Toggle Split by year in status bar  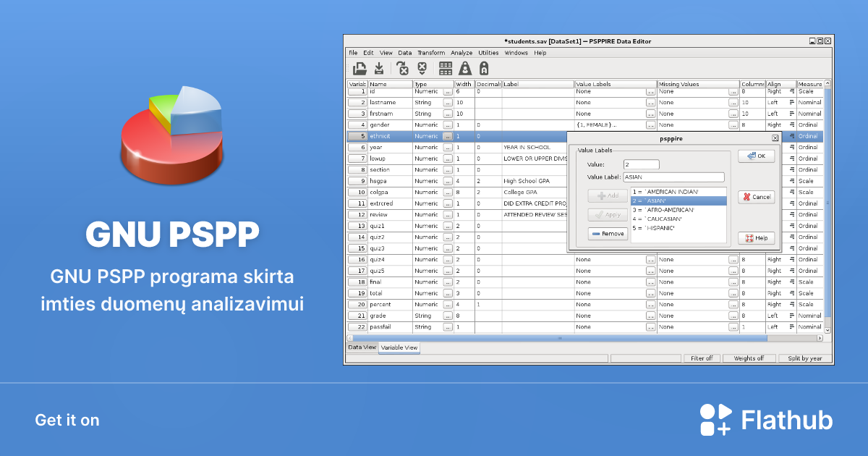point(804,358)
